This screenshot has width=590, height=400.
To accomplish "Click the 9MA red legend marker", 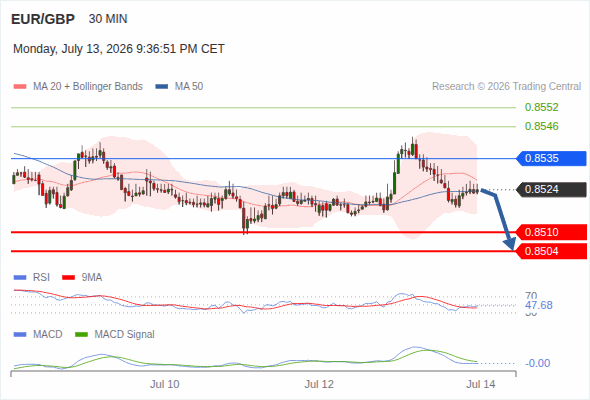I will tap(68, 278).
